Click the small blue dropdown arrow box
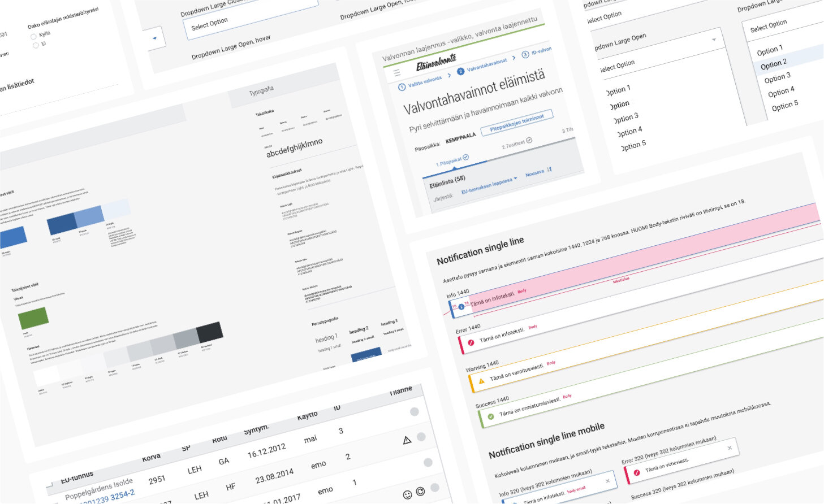 (156, 38)
